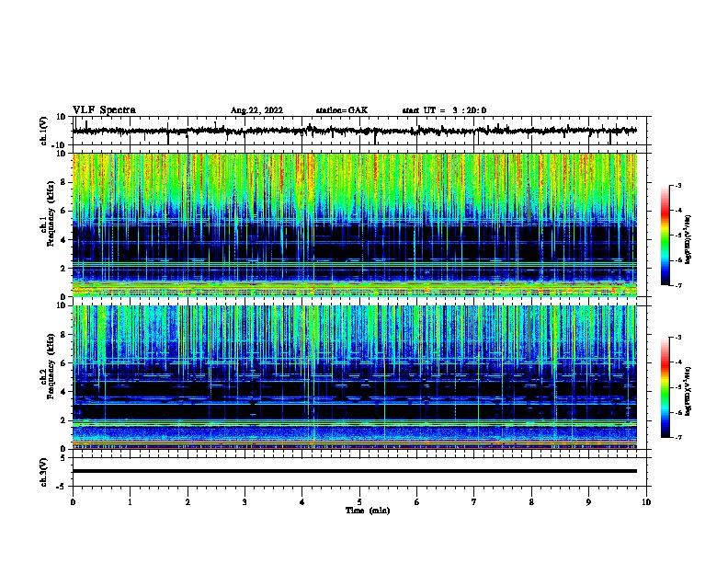Click the ch.1 voltage waveform trace
The height and width of the screenshot is (563, 728).
point(354,131)
